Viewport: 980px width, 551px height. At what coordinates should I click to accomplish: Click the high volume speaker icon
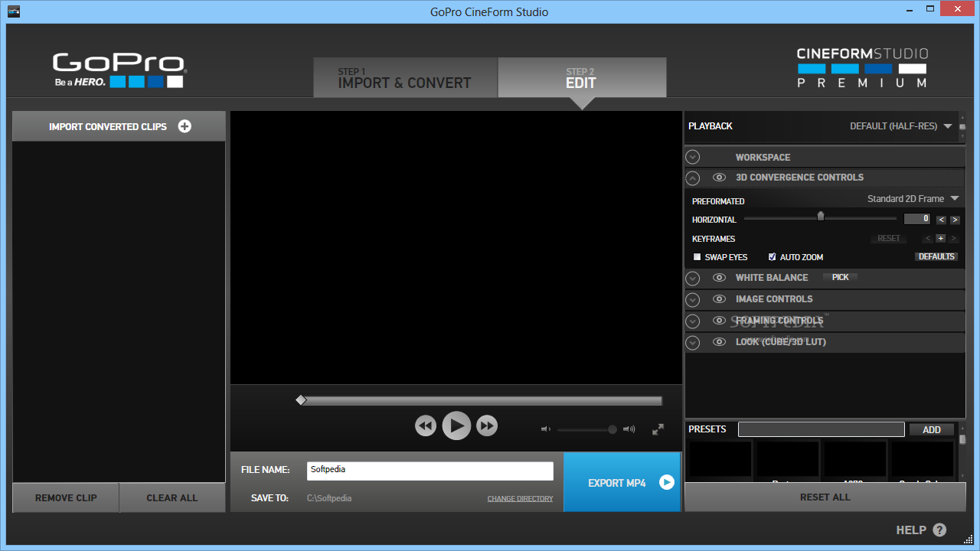[x=629, y=429]
